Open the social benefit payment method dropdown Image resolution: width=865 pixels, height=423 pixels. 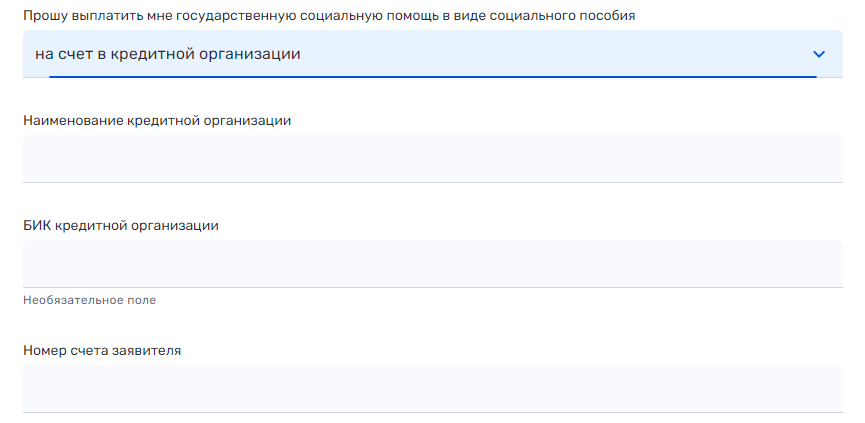click(432, 54)
